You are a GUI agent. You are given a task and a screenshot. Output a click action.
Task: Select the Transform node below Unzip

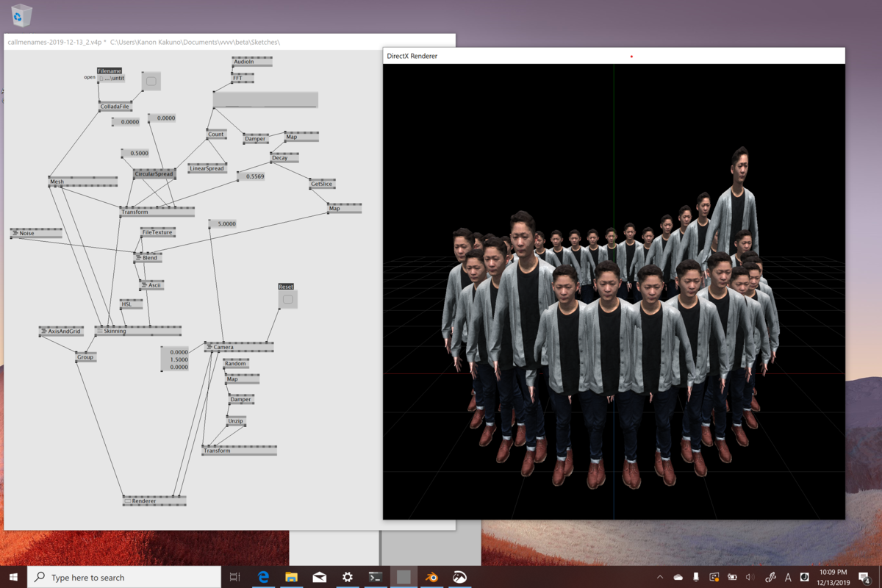point(239,451)
